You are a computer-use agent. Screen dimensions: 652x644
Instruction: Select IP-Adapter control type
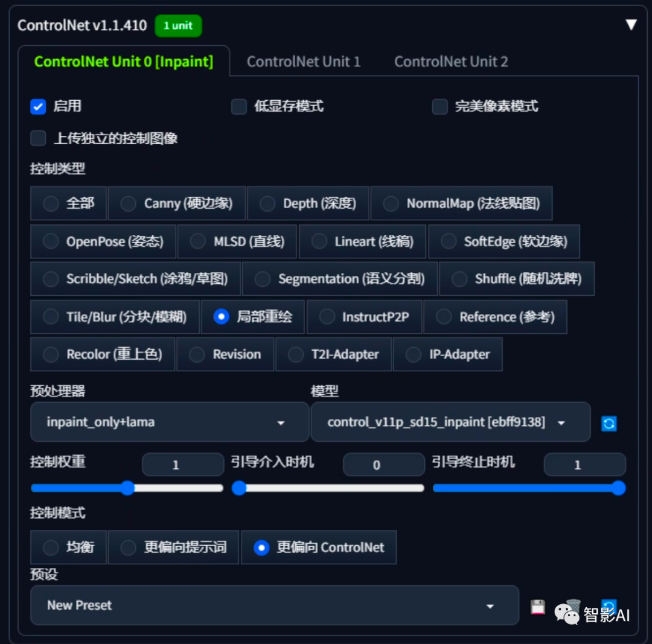448,354
